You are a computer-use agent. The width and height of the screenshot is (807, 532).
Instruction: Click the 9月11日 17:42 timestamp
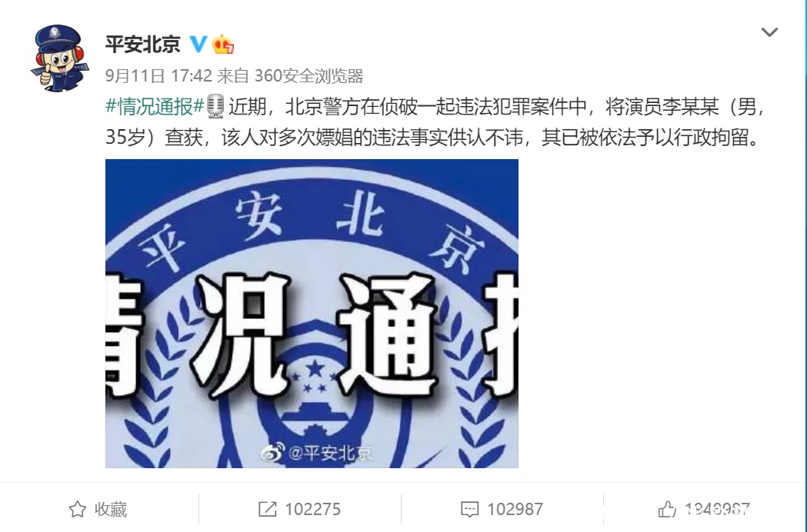pyautogui.click(x=158, y=76)
